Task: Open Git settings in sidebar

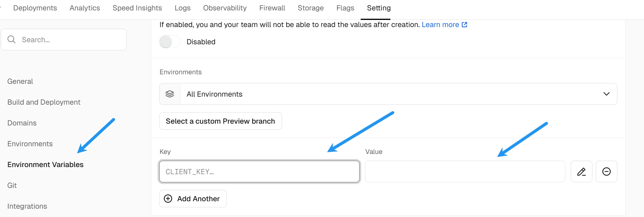Action: click(12, 185)
